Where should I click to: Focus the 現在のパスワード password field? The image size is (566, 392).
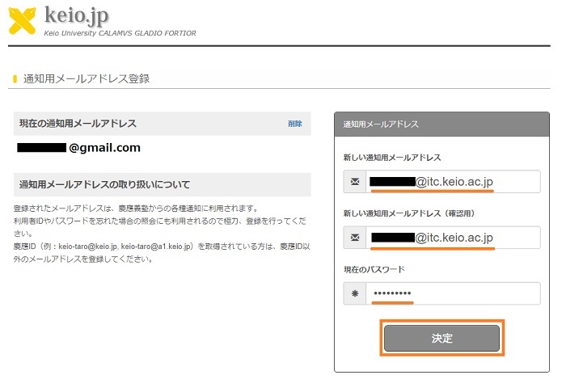tap(453, 293)
